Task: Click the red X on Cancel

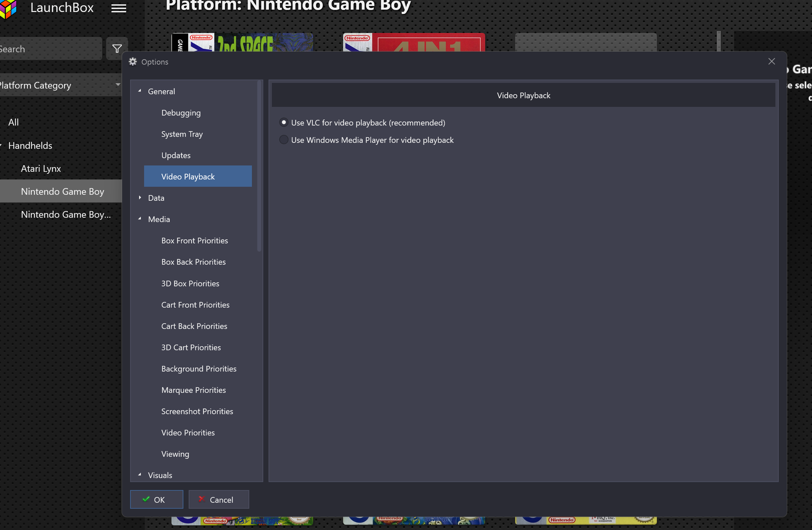Action: 201,499
